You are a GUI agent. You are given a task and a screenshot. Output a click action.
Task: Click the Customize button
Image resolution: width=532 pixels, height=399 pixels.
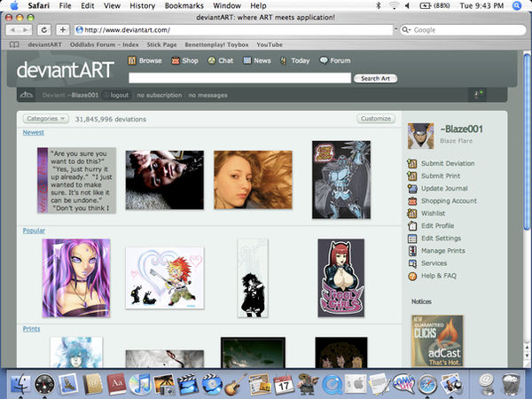tap(376, 119)
